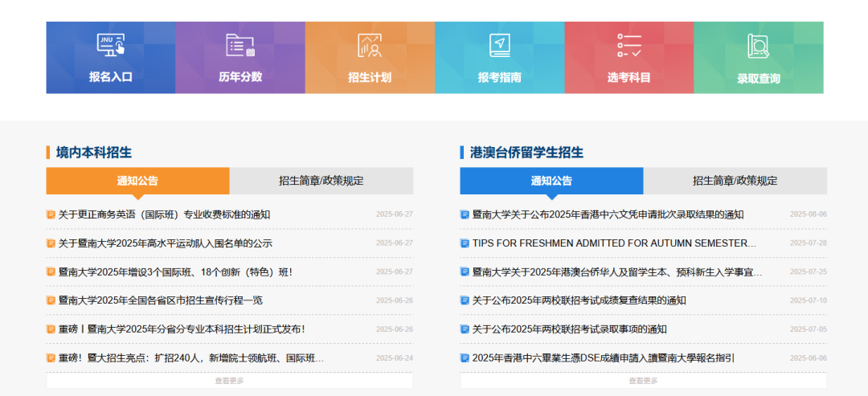Image resolution: width=868 pixels, height=396 pixels.
Task: Click the orange document icon beside 高水平运动队 notice
Action: pos(51,243)
